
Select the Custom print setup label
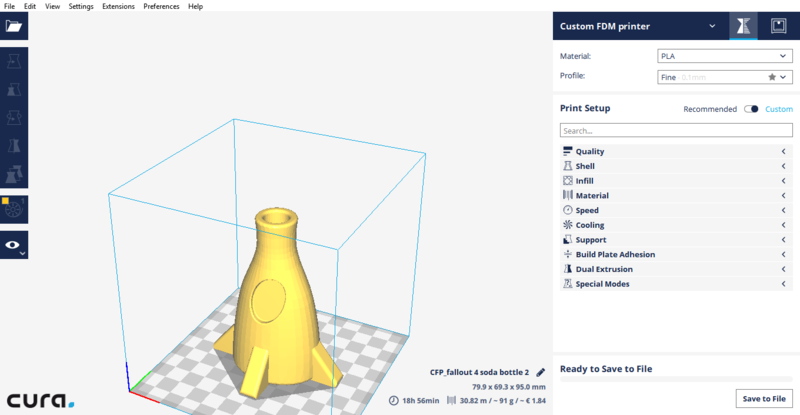click(779, 109)
